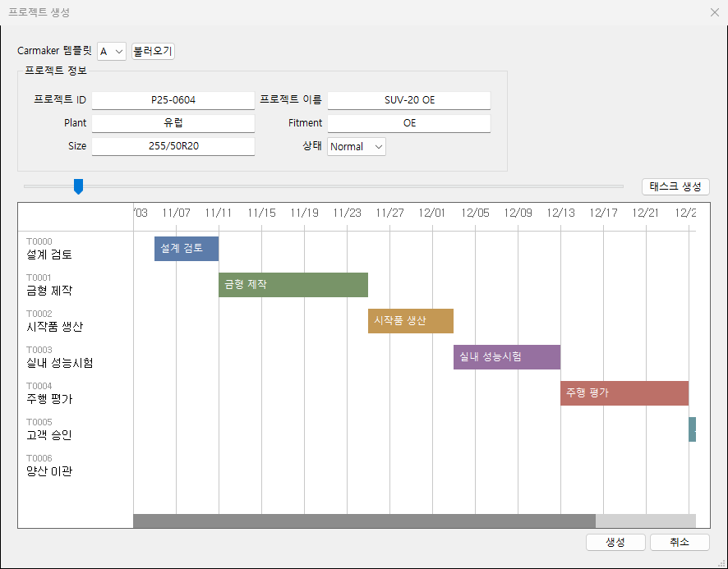Click the 시작품 생산 Gantt bar
Image resolution: width=728 pixels, height=569 pixels.
411,321
